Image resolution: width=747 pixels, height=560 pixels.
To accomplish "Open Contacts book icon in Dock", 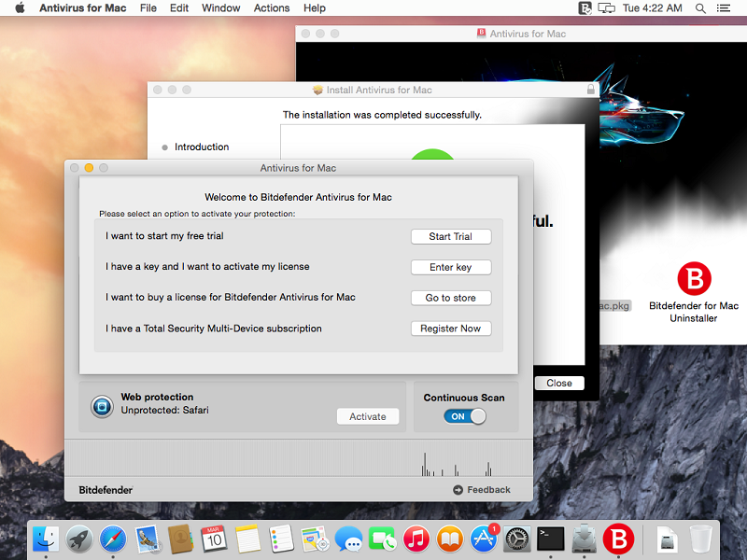I will pos(180,539).
